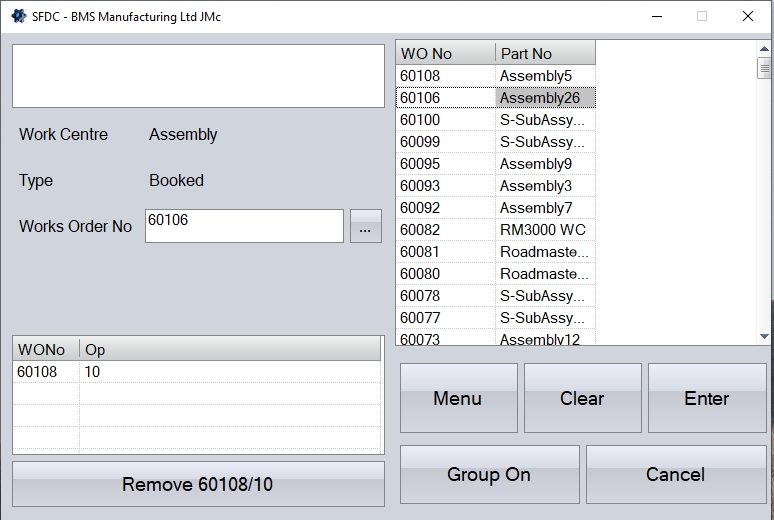Image resolution: width=774 pixels, height=520 pixels.
Task: Click the Remove 60108/10 button
Action: [x=198, y=485]
